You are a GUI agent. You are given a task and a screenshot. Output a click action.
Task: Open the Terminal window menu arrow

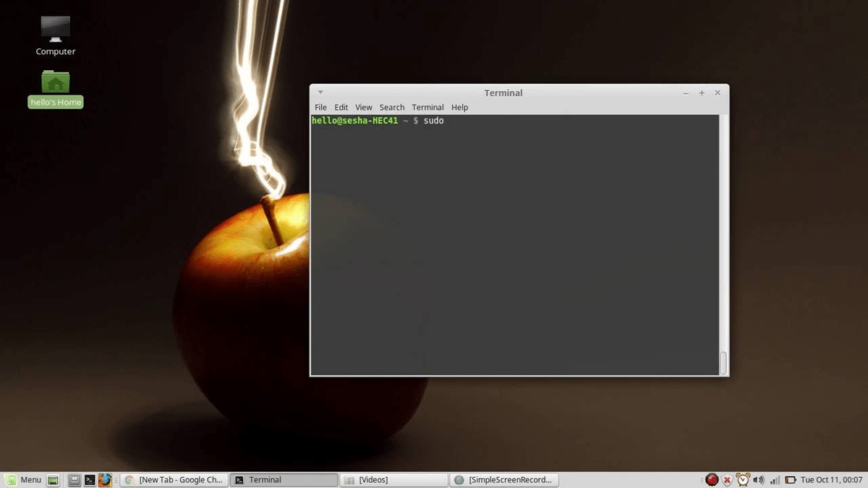[x=320, y=93]
